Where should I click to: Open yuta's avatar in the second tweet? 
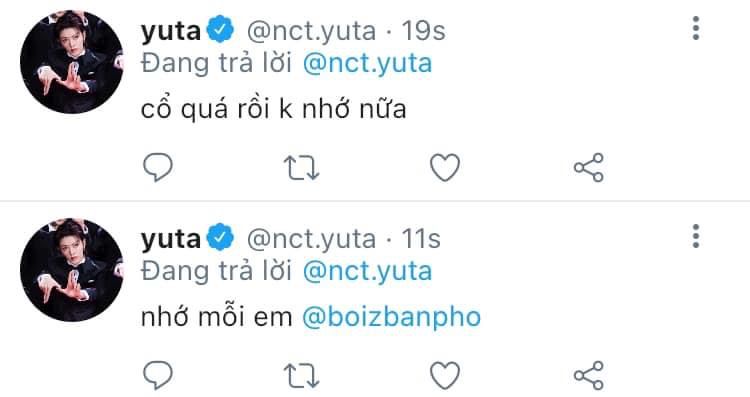tap(72, 270)
